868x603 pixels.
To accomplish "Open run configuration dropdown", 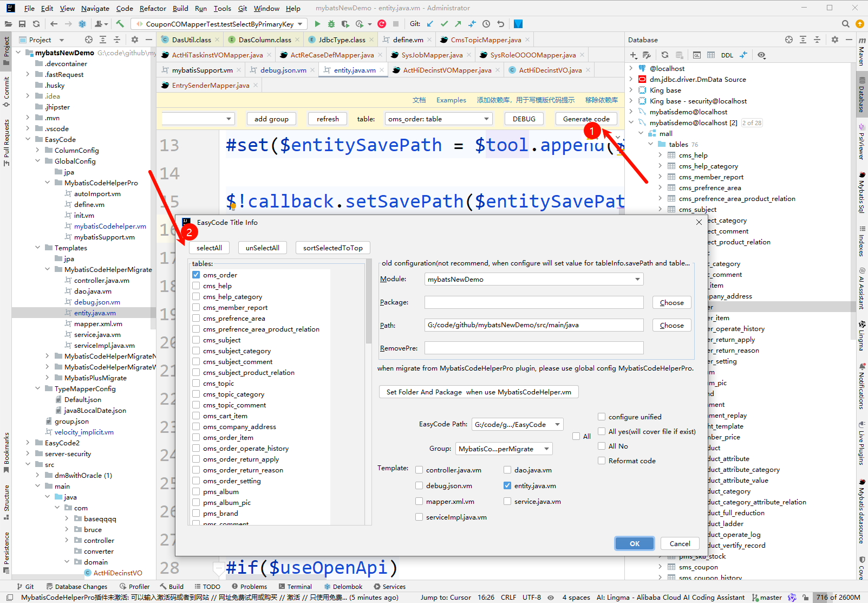I will tap(219, 24).
